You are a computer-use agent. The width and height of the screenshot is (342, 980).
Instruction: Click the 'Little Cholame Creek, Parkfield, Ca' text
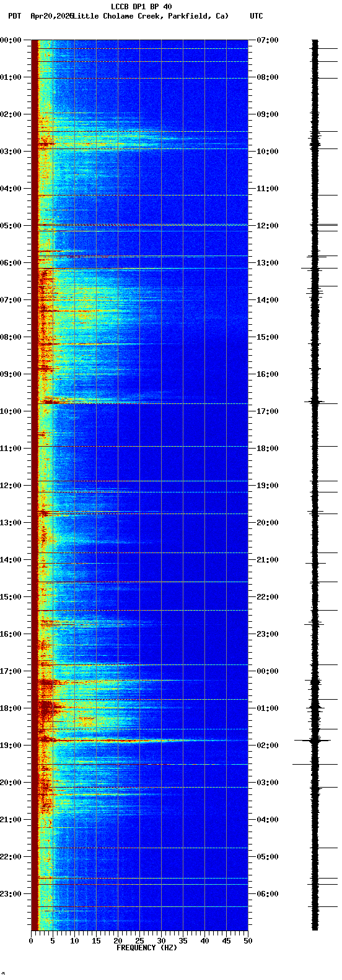[151, 16]
